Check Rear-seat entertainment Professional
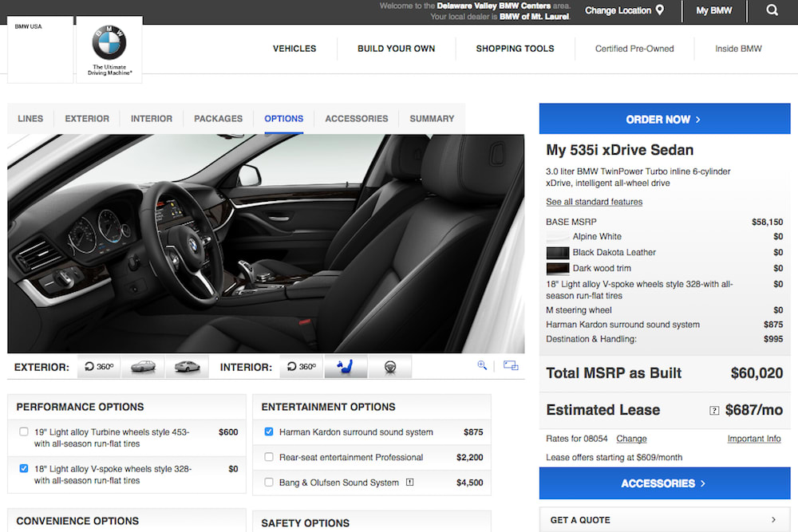 point(269,457)
